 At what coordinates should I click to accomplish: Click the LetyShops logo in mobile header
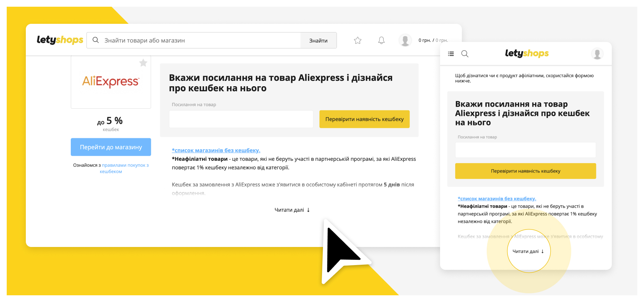(x=527, y=53)
